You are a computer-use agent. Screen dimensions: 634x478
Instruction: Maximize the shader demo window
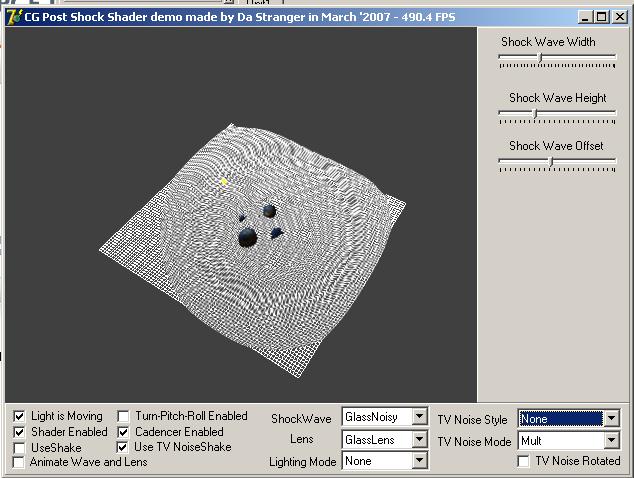(x=602, y=17)
